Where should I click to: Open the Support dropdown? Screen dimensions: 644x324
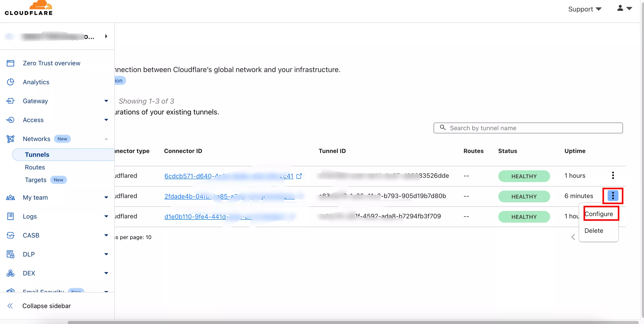(x=585, y=9)
